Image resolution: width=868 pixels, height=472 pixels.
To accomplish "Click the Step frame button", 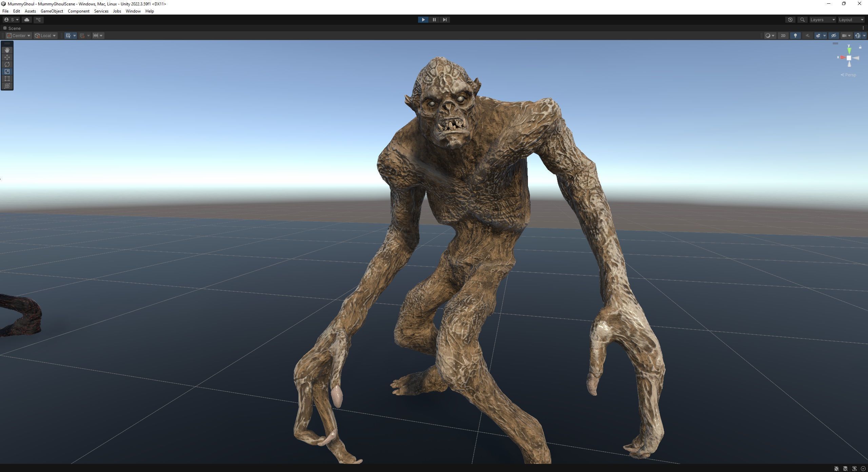I will (x=445, y=20).
